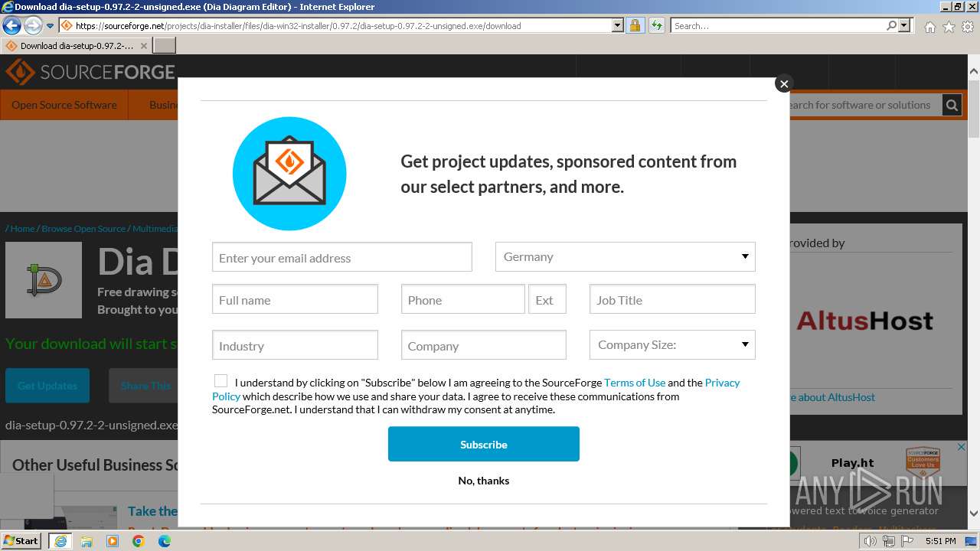Click Internet Explorer taskbar icon
980x551 pixels.
pyautogui.click(x=60, y=541)
